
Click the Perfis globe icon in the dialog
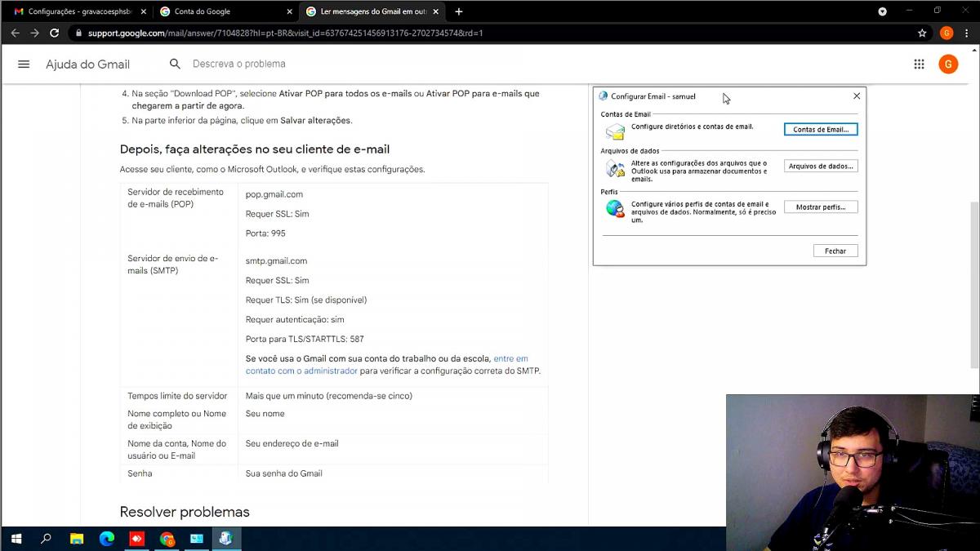point(615,209)
